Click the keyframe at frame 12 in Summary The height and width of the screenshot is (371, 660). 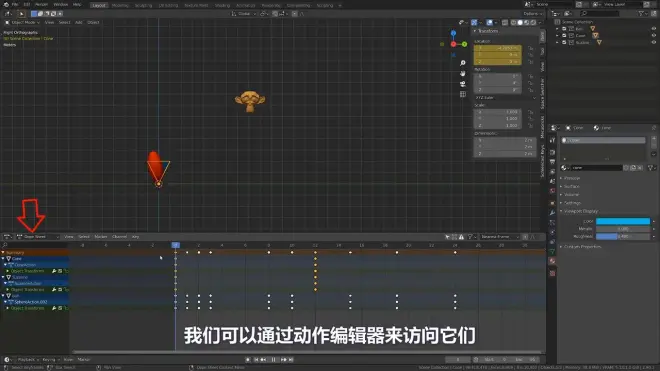315,252
